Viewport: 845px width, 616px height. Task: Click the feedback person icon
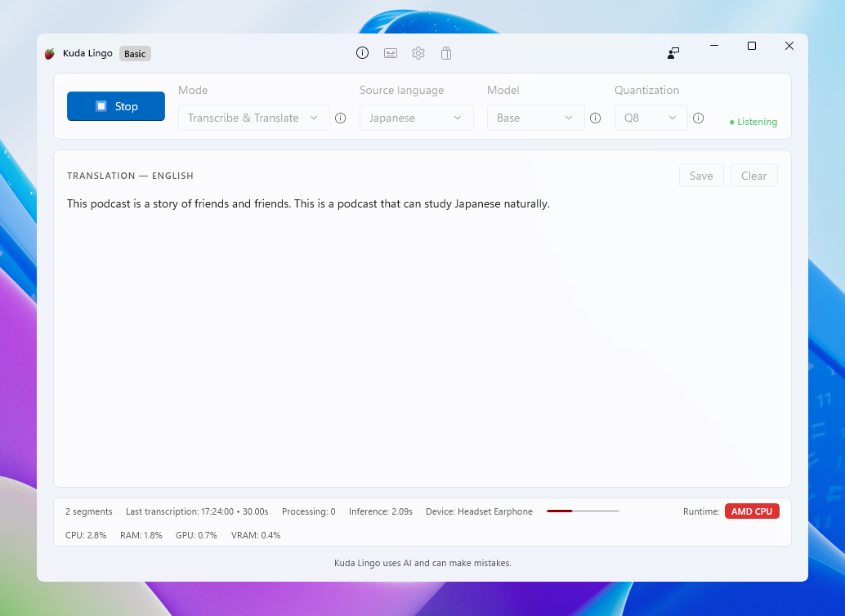click(673, 53)
